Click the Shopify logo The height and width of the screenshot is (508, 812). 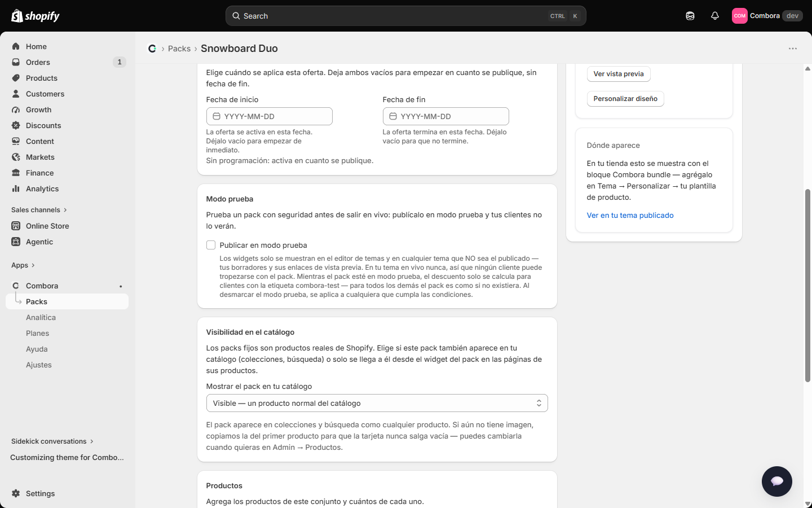point(36,16)
